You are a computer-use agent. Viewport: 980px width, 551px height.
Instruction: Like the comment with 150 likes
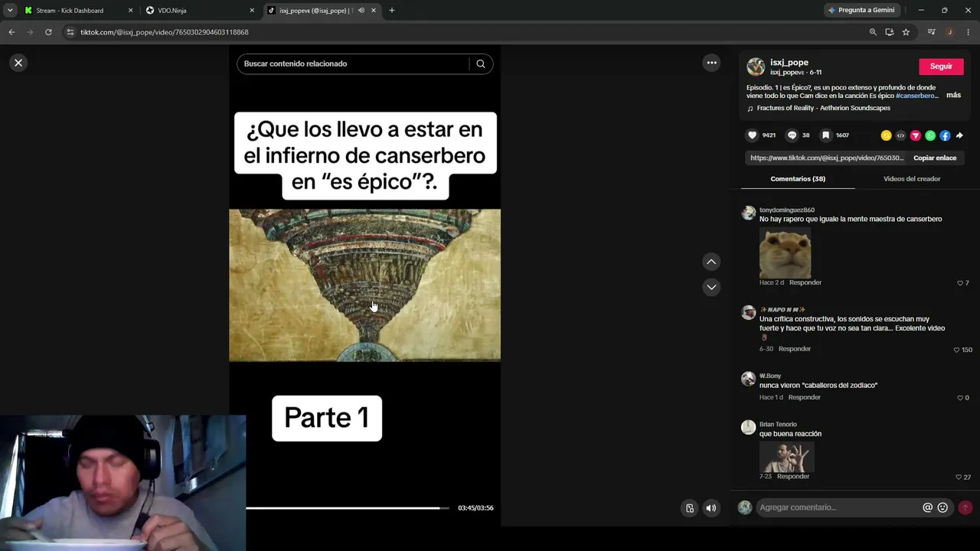957,350
